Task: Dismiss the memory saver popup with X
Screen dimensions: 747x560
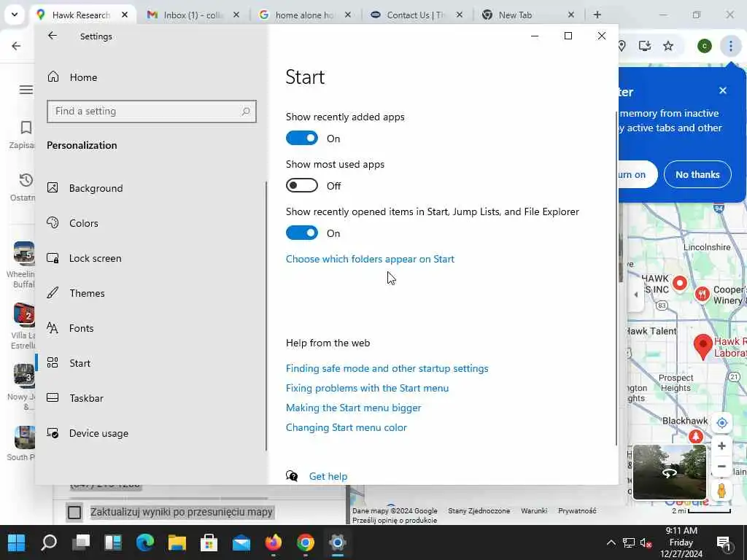Action: pyautogui.click(x=723, y=90)
